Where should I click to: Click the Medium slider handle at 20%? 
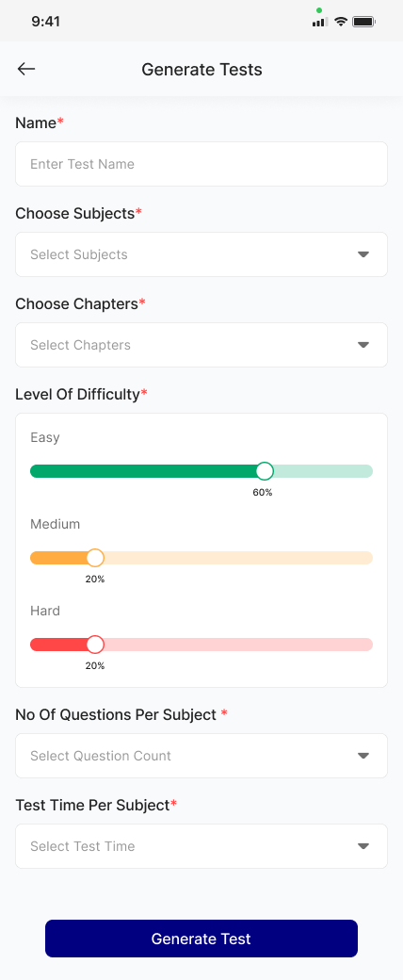pyautogui.click(x=95, y=558)
